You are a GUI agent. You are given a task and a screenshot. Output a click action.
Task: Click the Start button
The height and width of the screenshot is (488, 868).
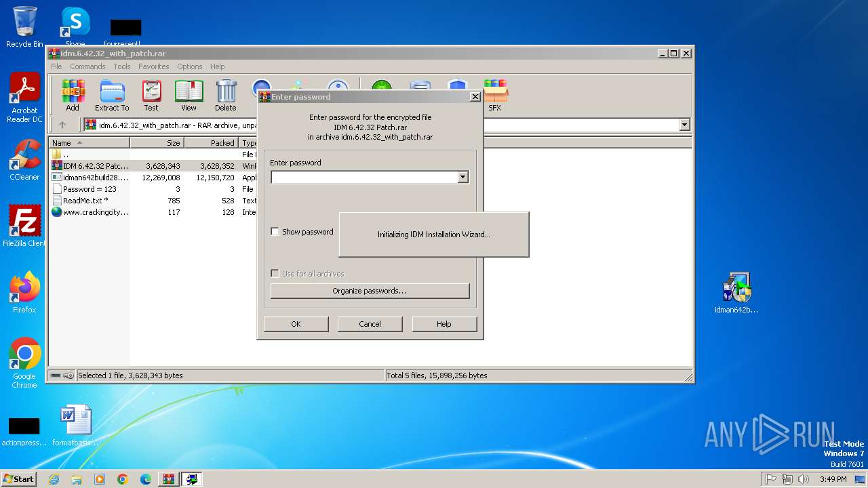pyautogui.click(x=18, y=479)
